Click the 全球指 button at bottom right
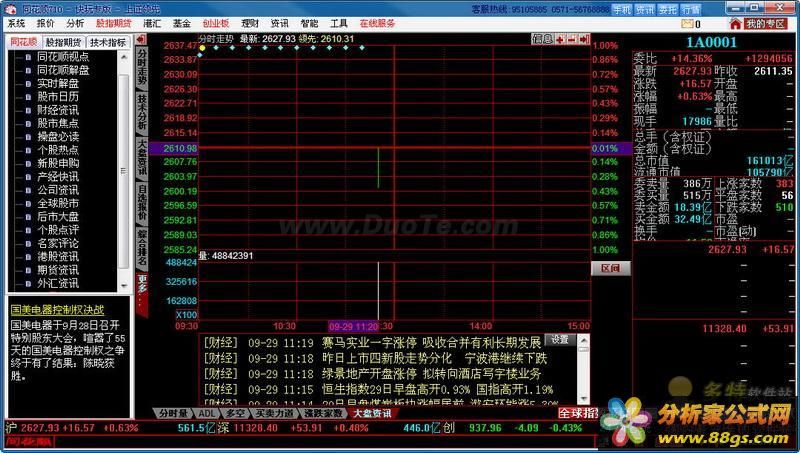800x453 pixels. pos(578,413)
